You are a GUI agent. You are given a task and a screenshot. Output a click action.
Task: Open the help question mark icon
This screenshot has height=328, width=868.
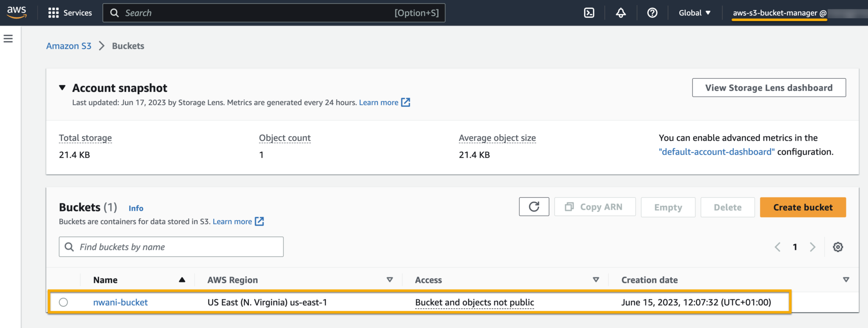[652, 13]
